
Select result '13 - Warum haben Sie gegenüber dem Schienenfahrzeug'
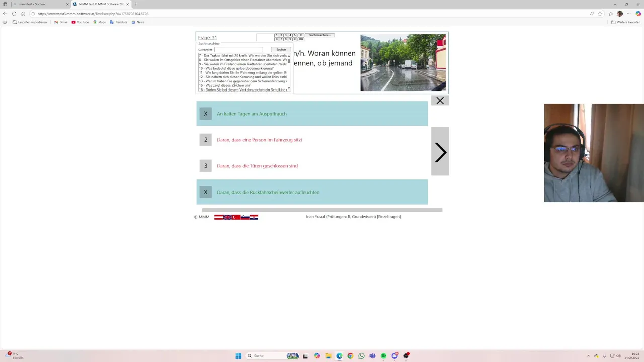click(x=243, y=81)
